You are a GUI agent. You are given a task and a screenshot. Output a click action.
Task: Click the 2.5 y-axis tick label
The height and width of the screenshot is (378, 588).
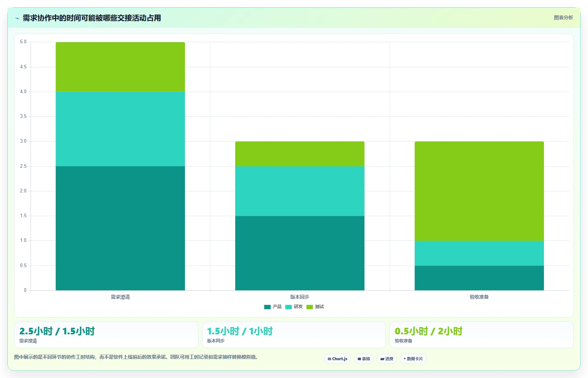(23, 166)
